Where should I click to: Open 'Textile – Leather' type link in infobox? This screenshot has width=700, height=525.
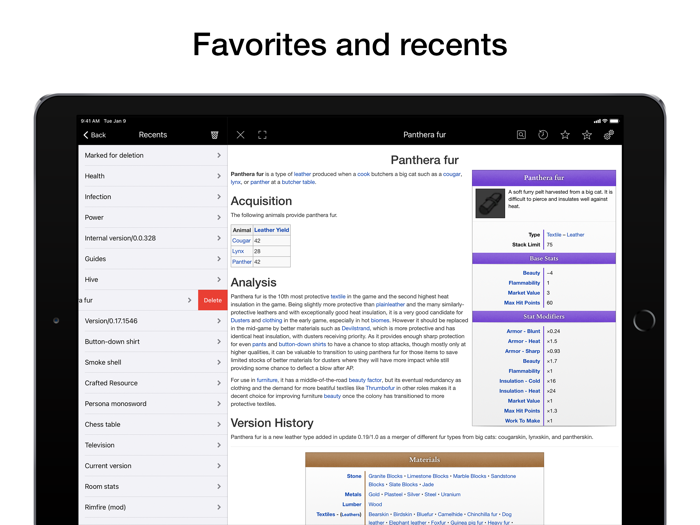point(565,235)
